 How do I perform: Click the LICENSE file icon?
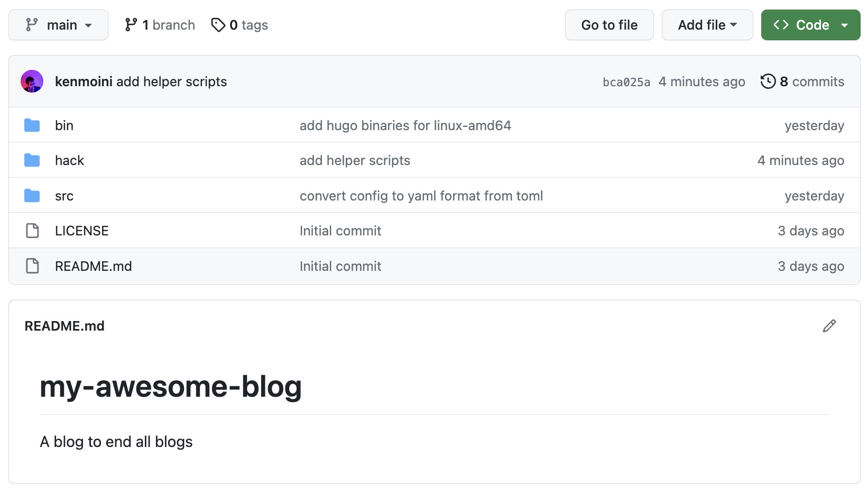point(32,231)
